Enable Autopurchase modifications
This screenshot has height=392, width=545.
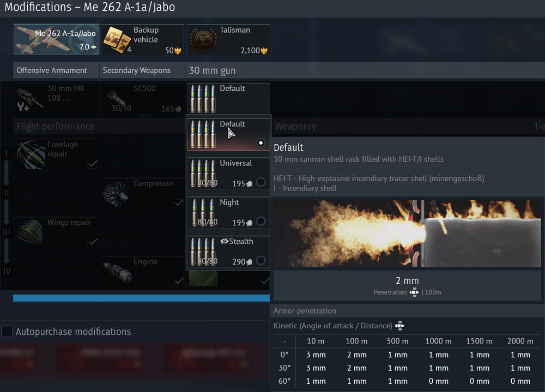(8, 332)
